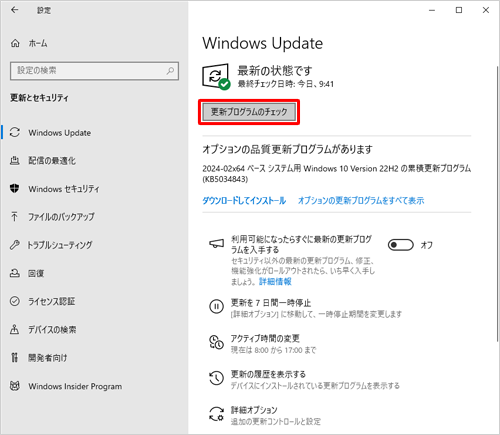Image resolution: width=500 pixels, height=435 pixels.
Task: Click the 更新とセキュリティ section heading
Action: 39,98
